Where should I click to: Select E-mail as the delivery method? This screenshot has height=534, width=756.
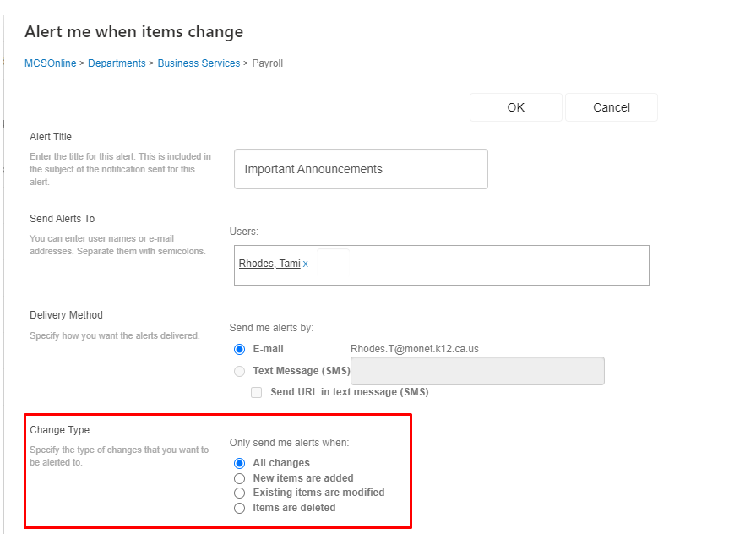[237, 349]
